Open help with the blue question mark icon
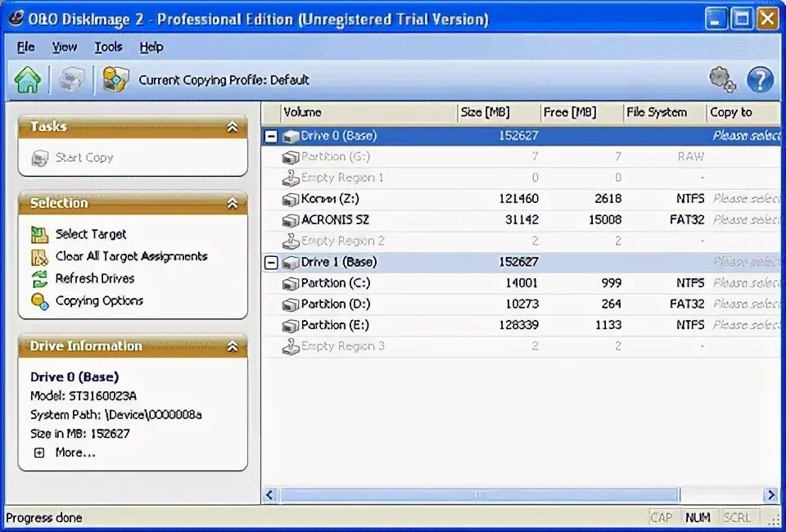 pos(760,79)
